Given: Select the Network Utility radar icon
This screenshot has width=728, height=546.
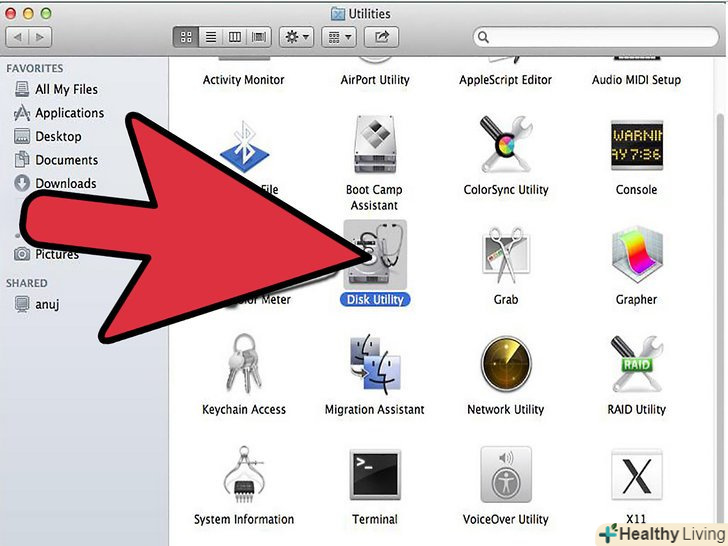Looking at the screenshot, I should tap(506, 364).
